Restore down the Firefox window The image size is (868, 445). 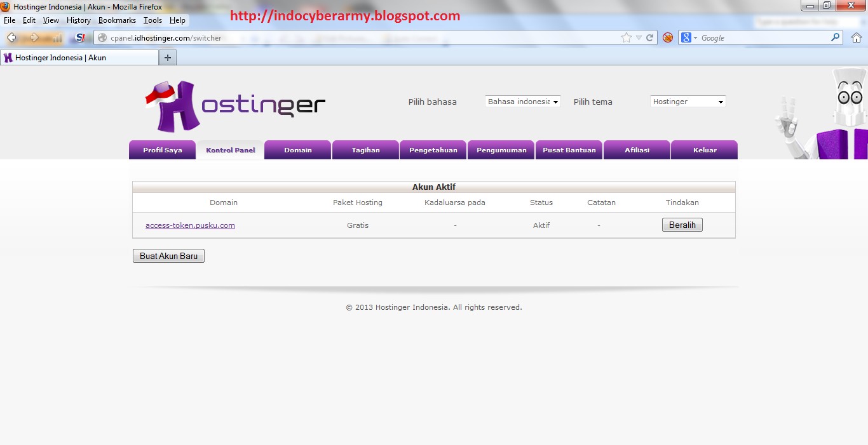826,6
